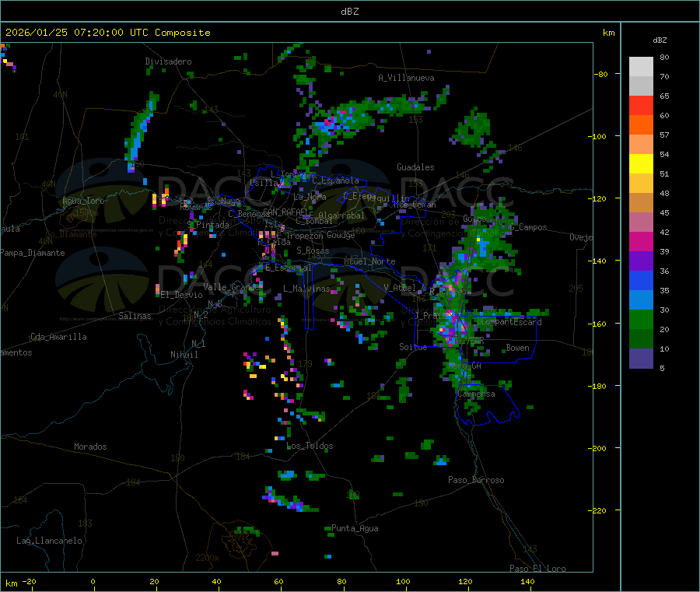Click the -160 km vertical axis tick
Screen dimensions: 700x592
click(x=597, y=324)
